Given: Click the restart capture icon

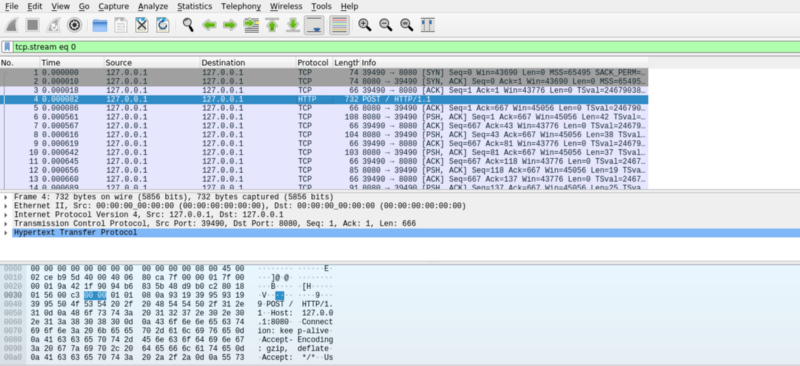Looking at the screenshot, I should (54, 25).
